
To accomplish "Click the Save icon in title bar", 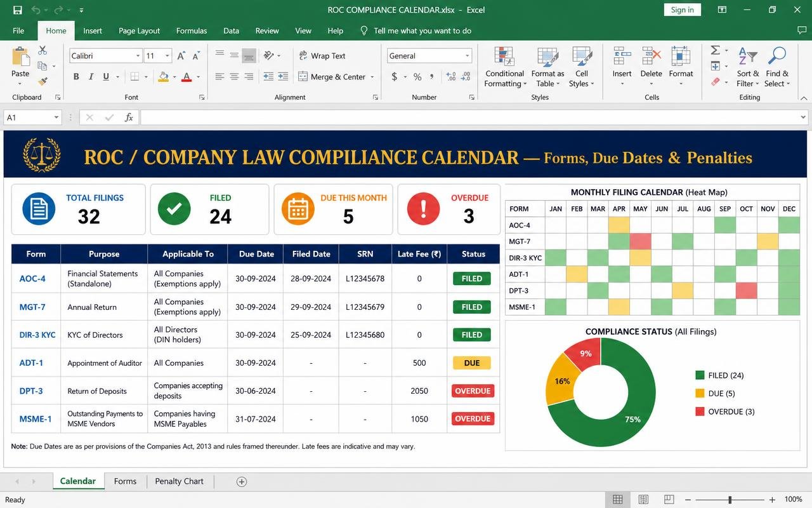I will tap(17, 10).
